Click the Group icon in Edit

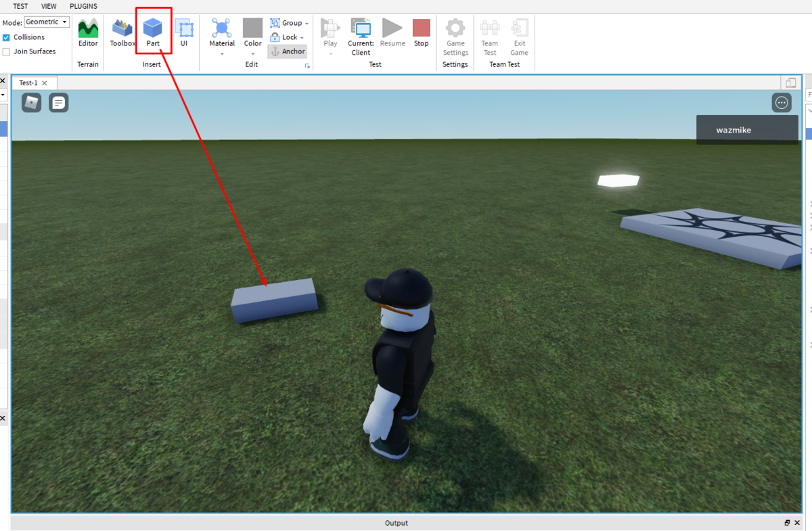point(275,23)
